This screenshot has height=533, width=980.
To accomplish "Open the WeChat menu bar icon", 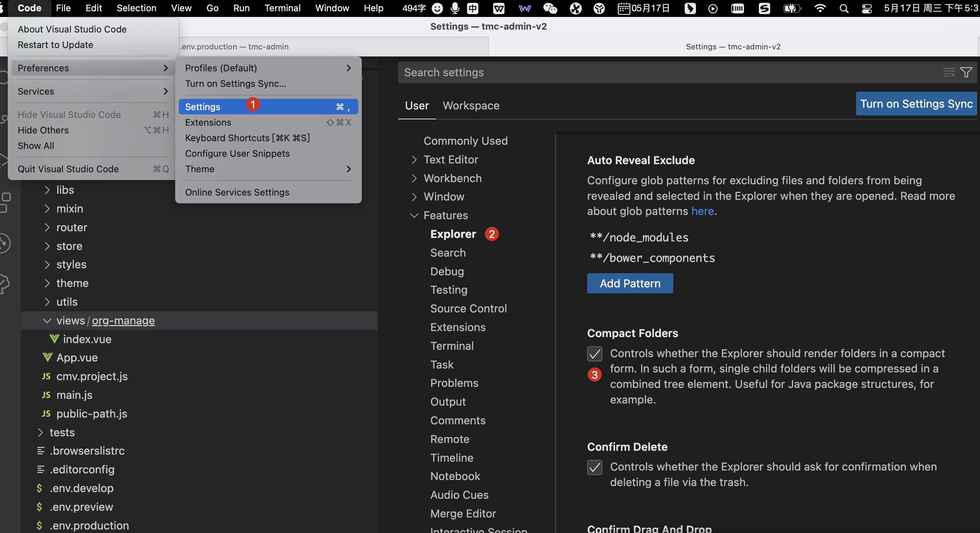I will 550,8.
